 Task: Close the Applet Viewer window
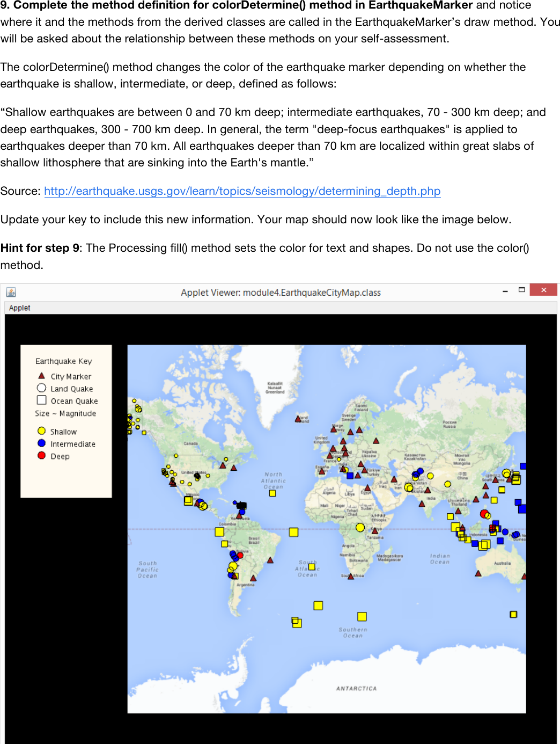coord(543,290)
